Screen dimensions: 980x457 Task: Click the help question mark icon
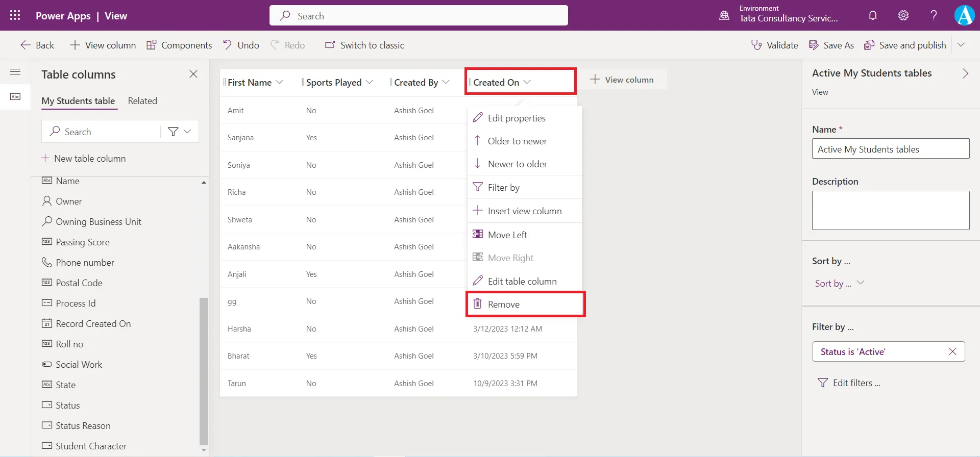pos(934,15)
